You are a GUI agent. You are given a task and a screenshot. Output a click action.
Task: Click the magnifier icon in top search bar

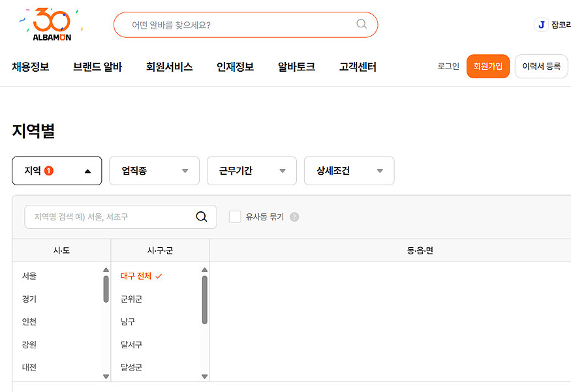point(362,24)
